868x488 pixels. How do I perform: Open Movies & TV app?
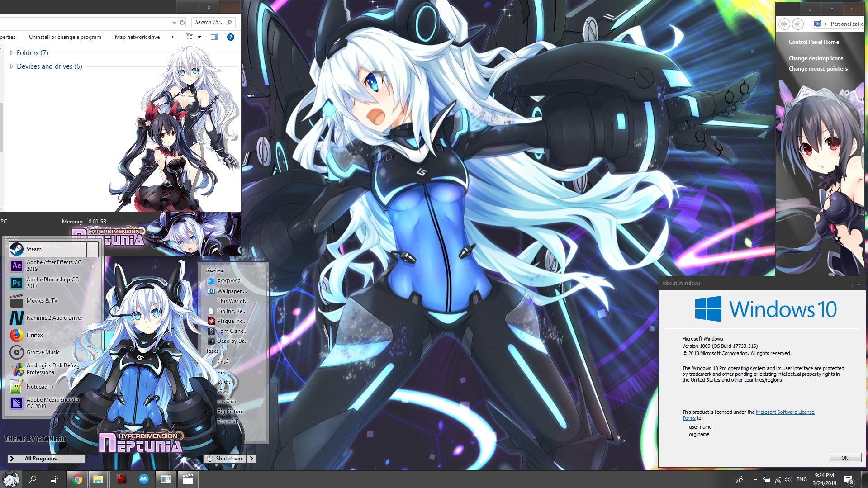(53, 301)
